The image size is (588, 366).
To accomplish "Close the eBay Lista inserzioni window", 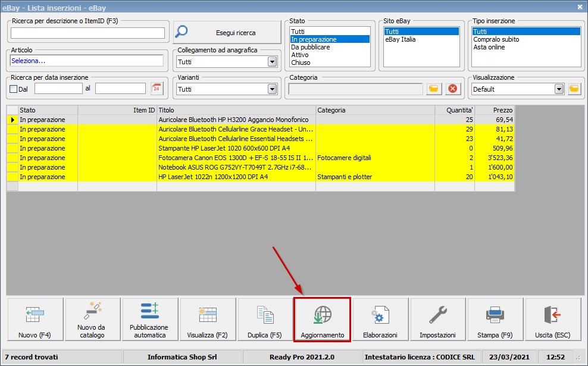I will [580, 7].
